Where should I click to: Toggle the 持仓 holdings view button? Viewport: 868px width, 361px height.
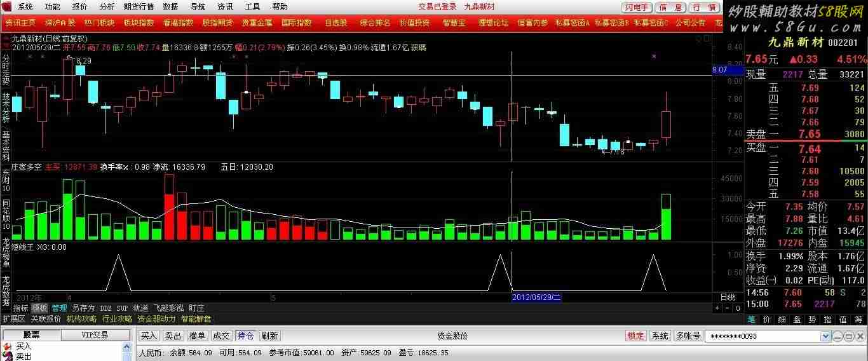[245, 336]
